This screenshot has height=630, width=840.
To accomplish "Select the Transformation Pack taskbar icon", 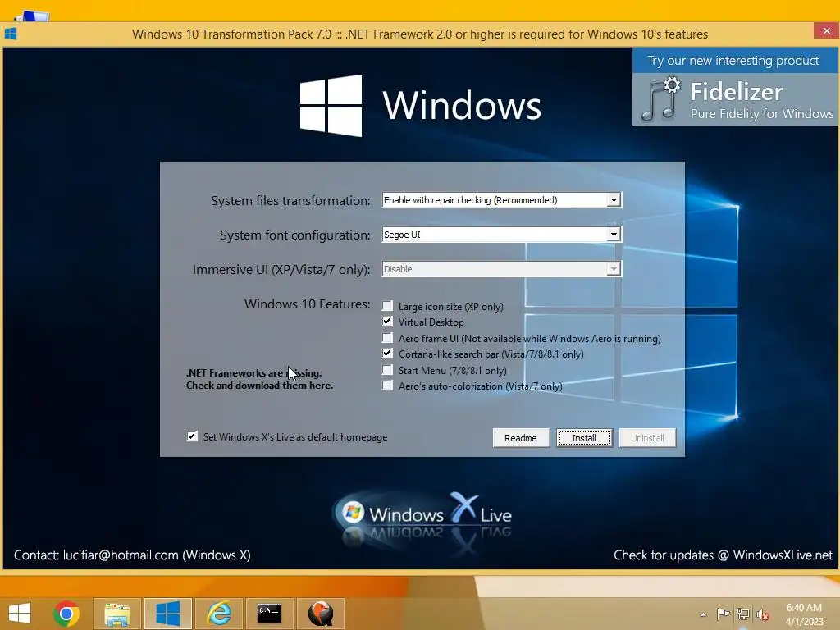I will 168,614.
